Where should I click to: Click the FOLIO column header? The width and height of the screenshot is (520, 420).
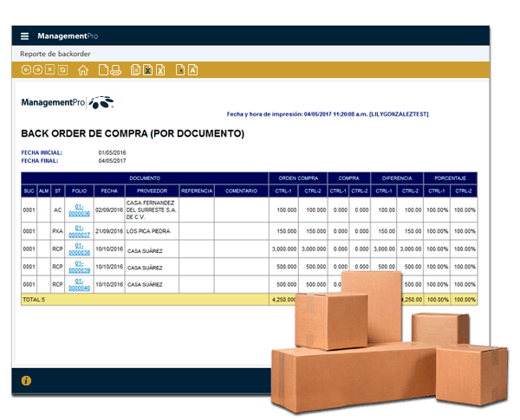point(79,191)
